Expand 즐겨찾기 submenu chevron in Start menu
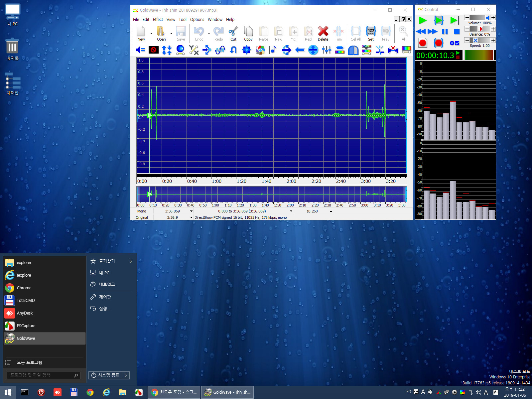This screenshot has height=399, width=532. coord(131,261)
